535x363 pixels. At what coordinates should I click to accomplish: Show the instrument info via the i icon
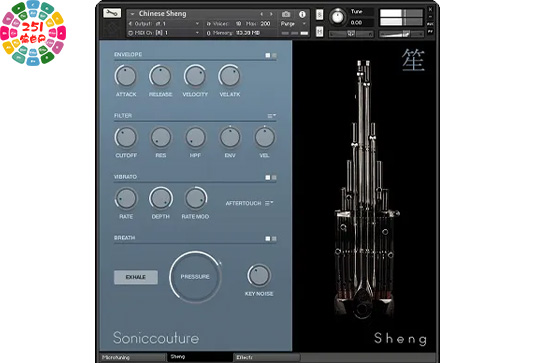tap(302, 14)
